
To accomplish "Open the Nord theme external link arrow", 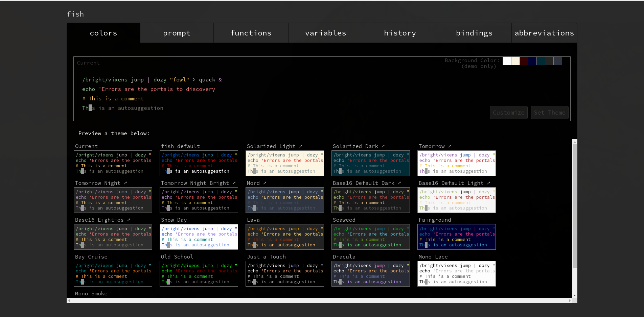I will point(264,183).
